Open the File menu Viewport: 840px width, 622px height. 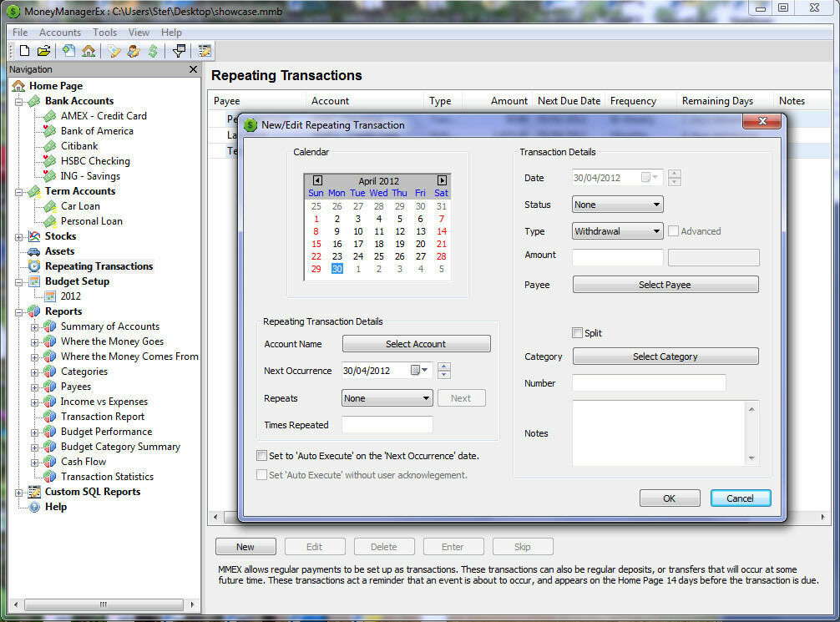(x=20, y=33)
